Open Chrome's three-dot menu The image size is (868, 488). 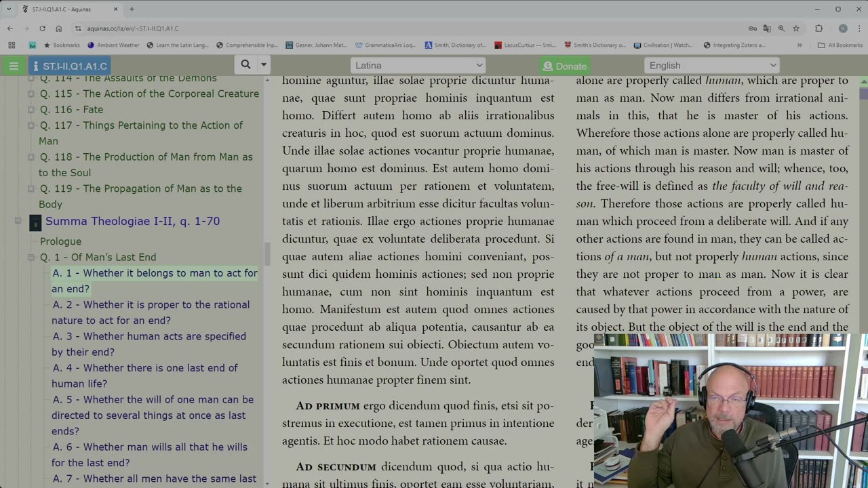point(859,28)
